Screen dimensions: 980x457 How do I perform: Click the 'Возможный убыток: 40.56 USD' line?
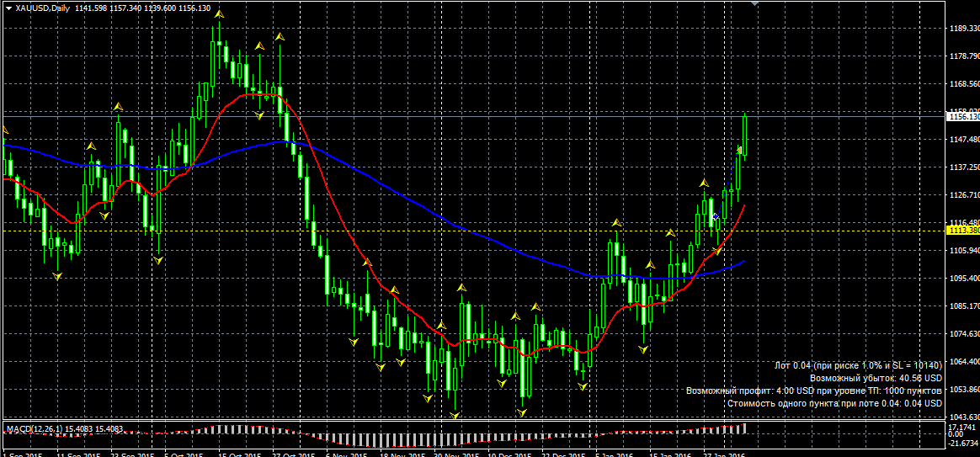tap(876, 378)
